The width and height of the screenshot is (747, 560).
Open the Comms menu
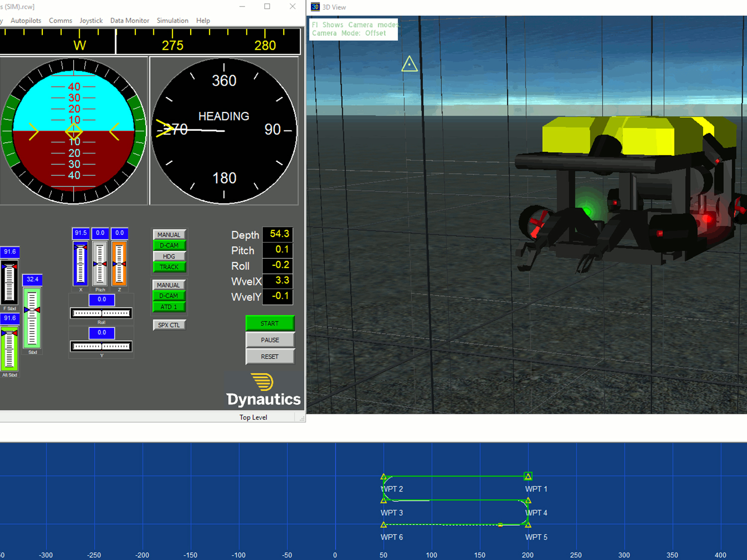tap(60, 20)
